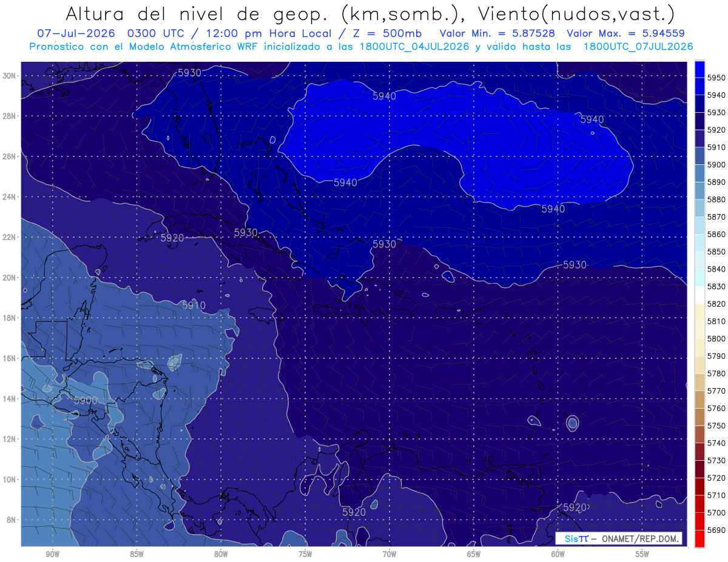Click the 5910 contour label on the map
Viewport: 728px width, 562px height.
(194, 306)
